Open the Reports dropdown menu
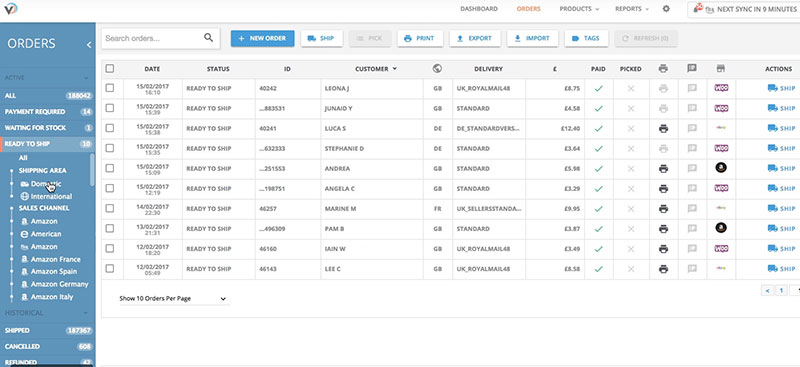This screenshot has height=367, width=800. tap(632, 9)
